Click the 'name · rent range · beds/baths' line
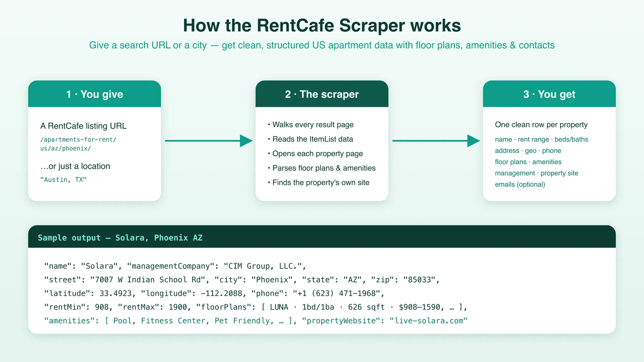 (541, 139)
